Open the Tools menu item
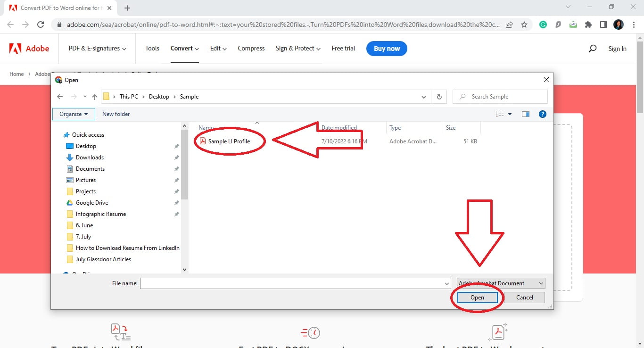Image resolution: width=644 pixels, height=348 pixels. click(152, 49)
